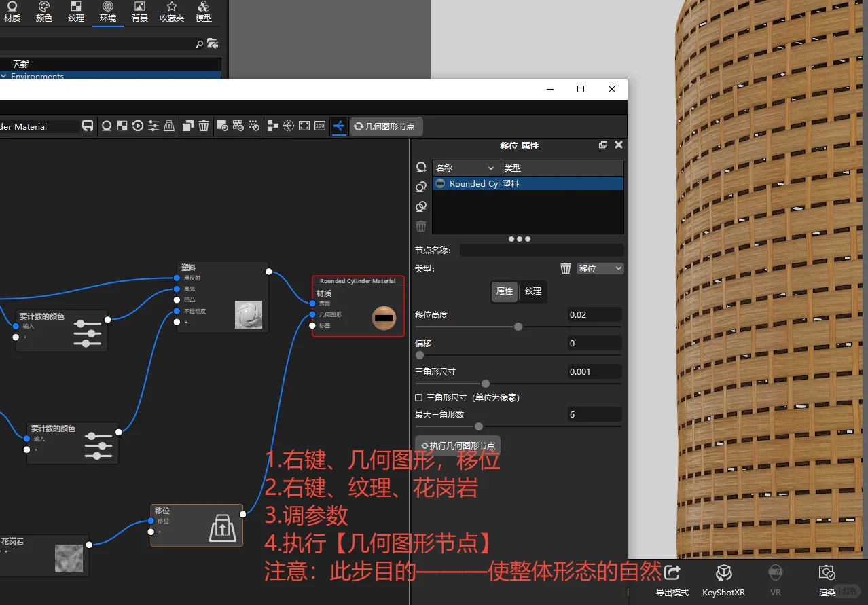Screen dimensions: 868x605
Task: Select the delete node trash icon
Action: tap(204, 126)
